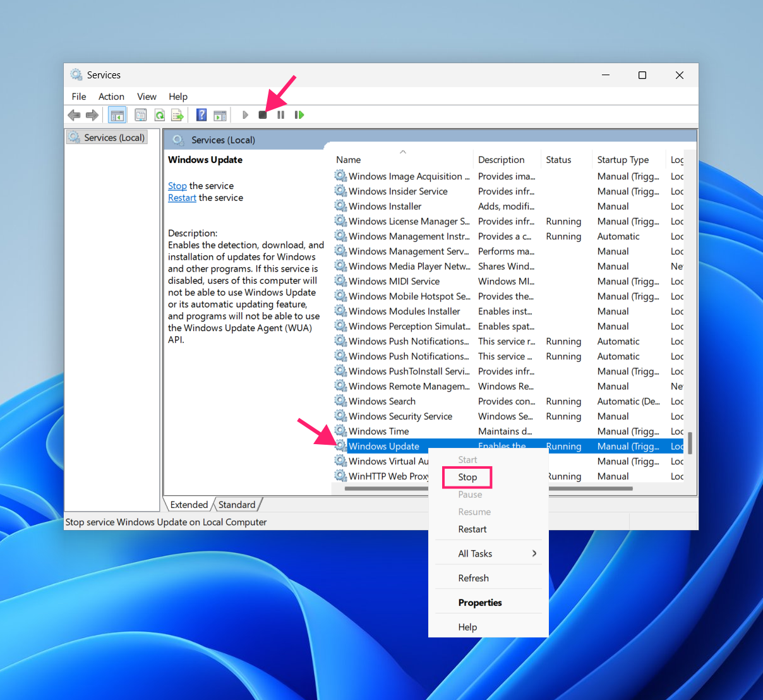Click gear icon beside Windows Security Service
The image size is (763, 700).
[x=340, y=416]
